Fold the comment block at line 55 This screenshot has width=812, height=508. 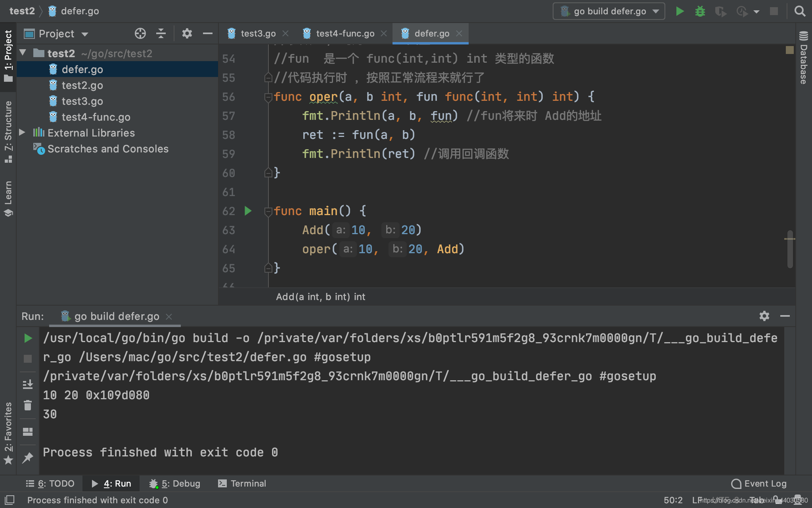pos(268,78)
